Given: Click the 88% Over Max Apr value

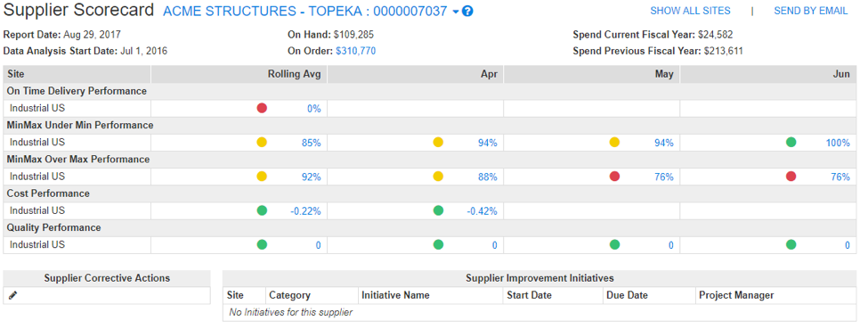Looking at the screenshot, I should [x=488, y=177].
